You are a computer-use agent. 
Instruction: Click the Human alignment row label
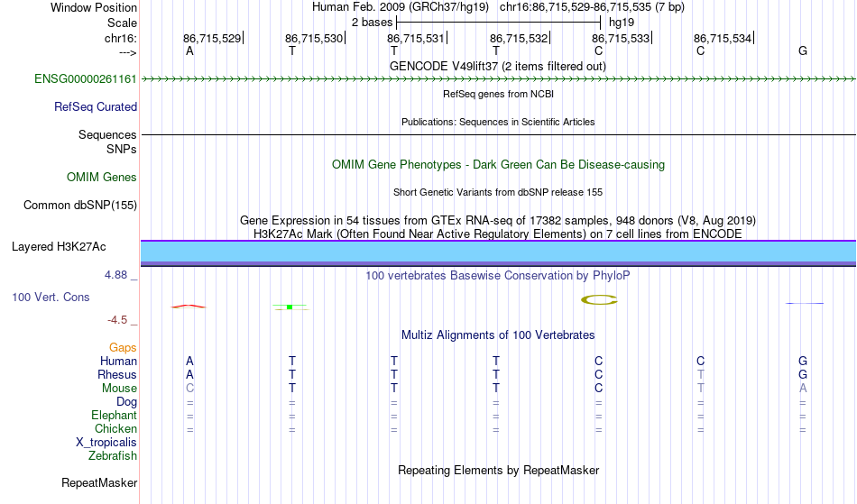coord(118,362)
